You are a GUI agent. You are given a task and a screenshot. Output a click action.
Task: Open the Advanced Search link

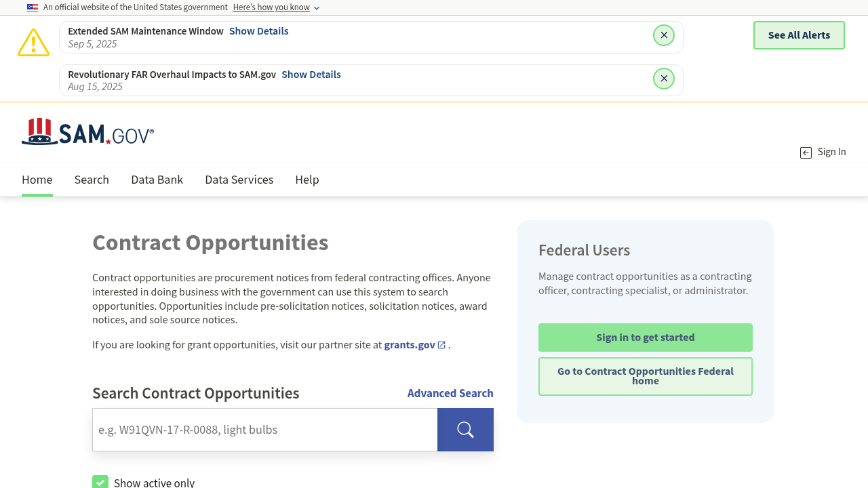tap(450, 393)
